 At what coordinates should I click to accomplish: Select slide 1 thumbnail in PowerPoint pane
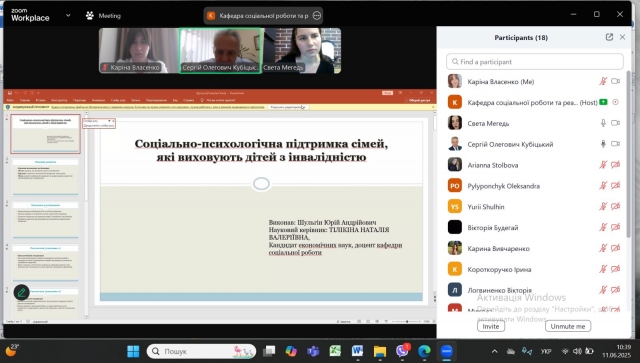coord(45,134)
